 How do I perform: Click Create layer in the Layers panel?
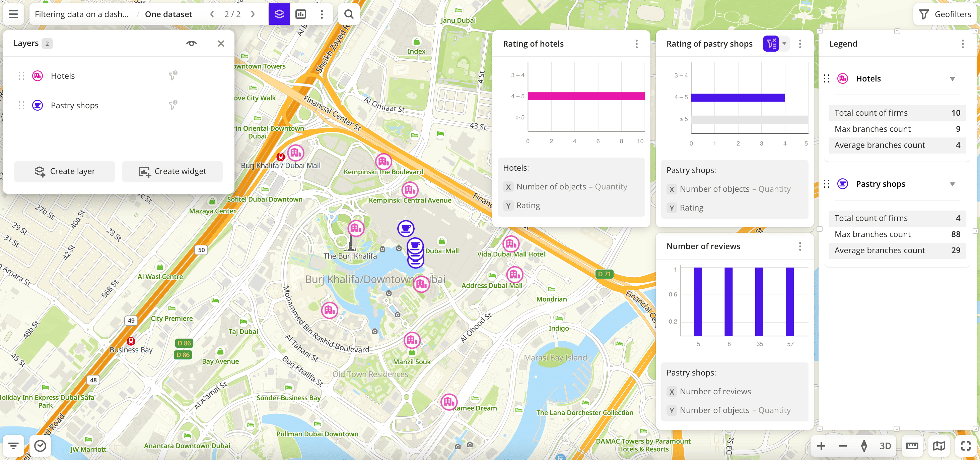[x=64, y=171]
